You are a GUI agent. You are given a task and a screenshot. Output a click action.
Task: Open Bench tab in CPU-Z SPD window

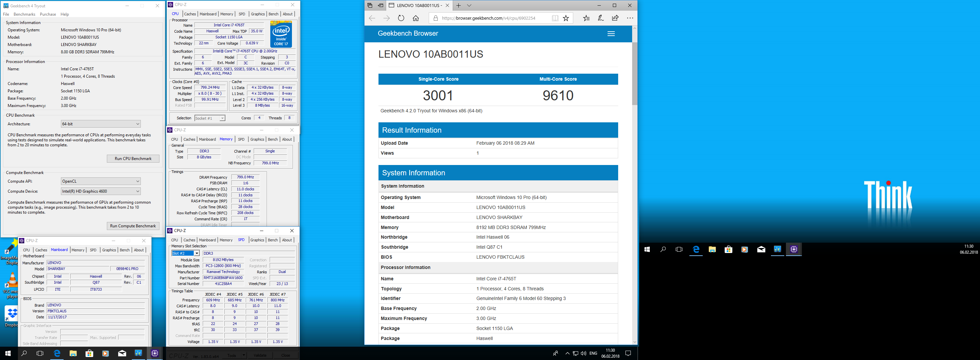[273, 240]
